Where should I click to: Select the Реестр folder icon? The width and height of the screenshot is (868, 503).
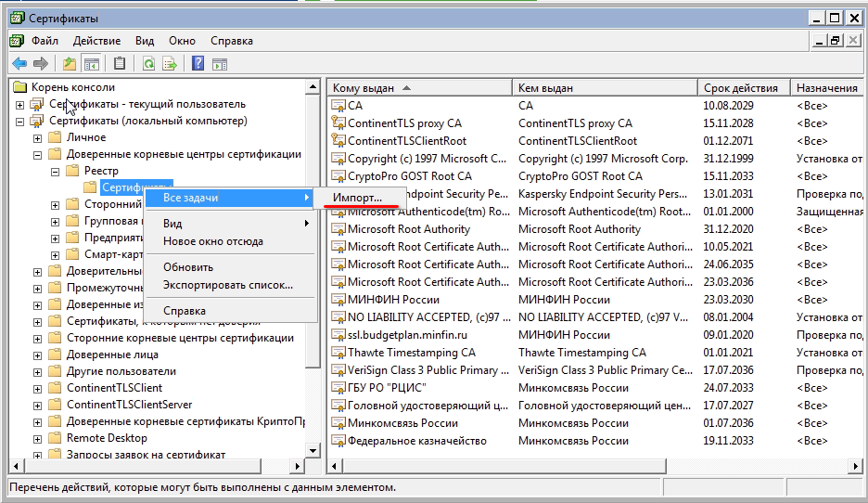(x=72, y=171)
